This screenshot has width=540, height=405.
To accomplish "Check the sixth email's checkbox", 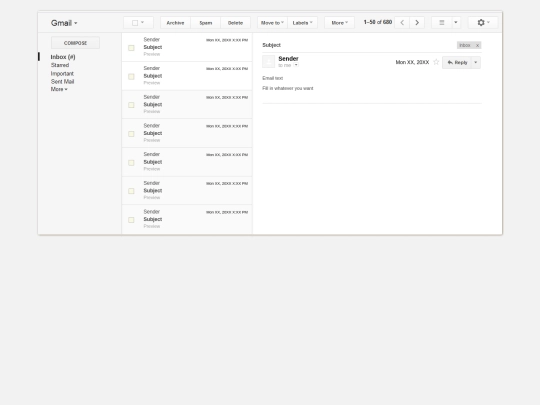I will (131, 191).
